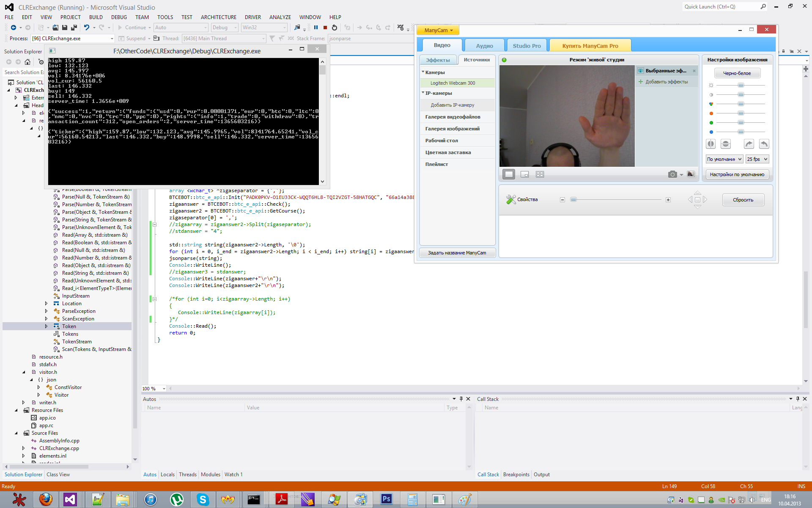Open Solution Configurations Debug dropdown

click(225, 28)
